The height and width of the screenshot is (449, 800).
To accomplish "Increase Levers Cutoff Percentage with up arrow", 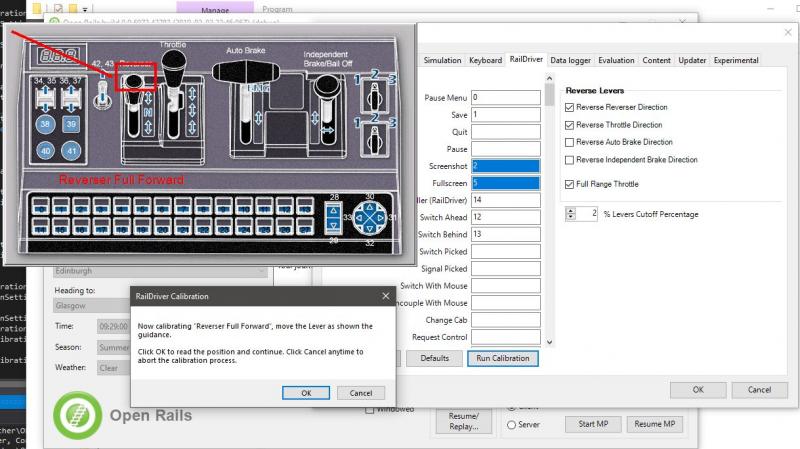I will click(571, 211).
